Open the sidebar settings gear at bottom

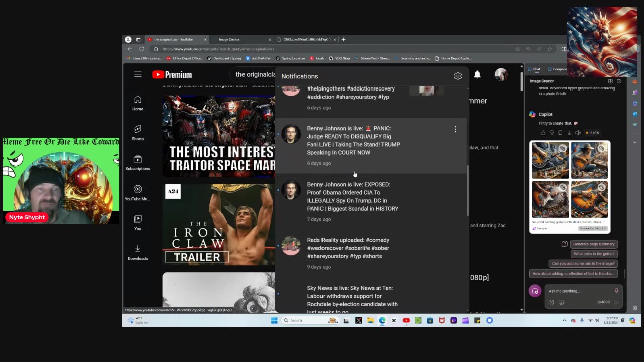pos(635,308)
